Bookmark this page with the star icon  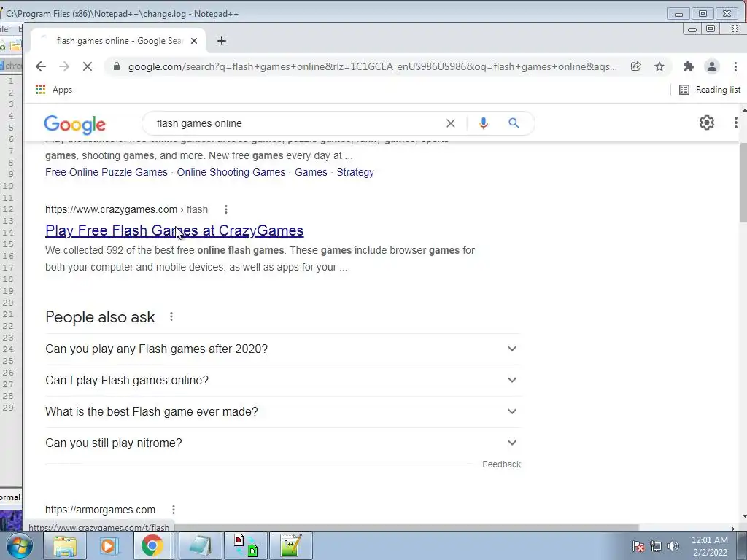tap(659, 66)
